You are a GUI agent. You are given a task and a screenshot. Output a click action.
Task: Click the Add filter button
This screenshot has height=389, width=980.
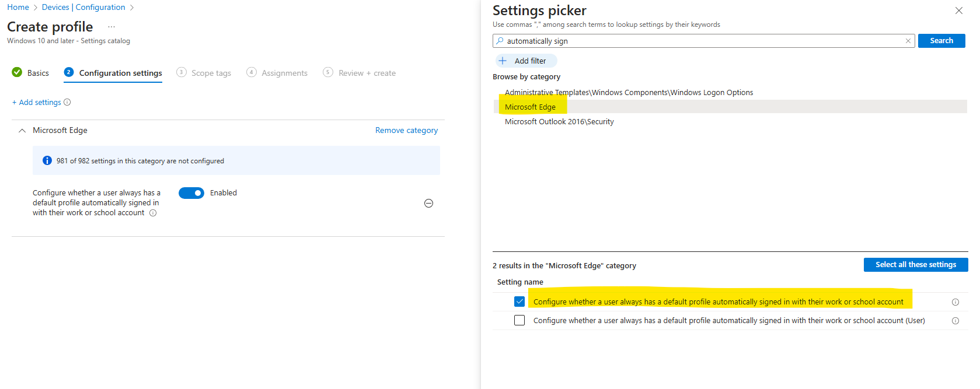[x=526, y=61]
